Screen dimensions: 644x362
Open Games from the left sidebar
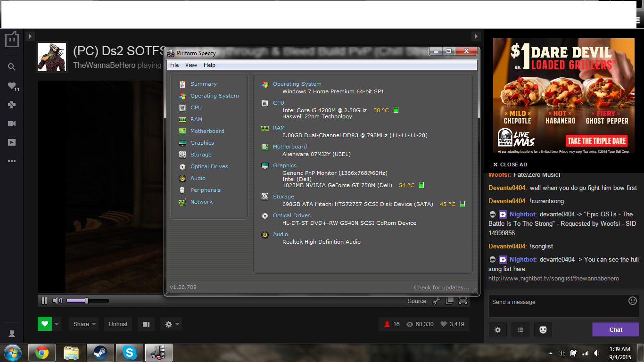[12, 105]
